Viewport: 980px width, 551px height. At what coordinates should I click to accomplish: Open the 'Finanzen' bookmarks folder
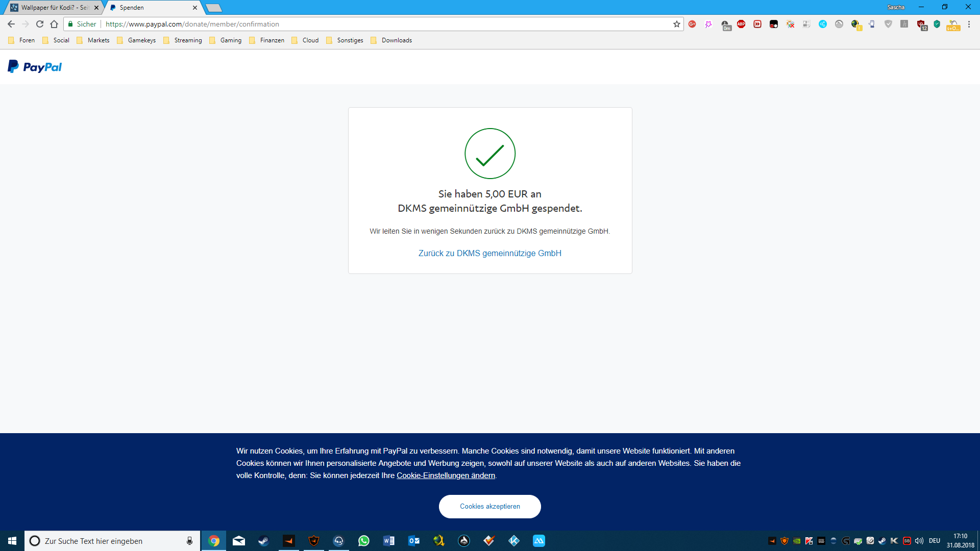point(266,40)
